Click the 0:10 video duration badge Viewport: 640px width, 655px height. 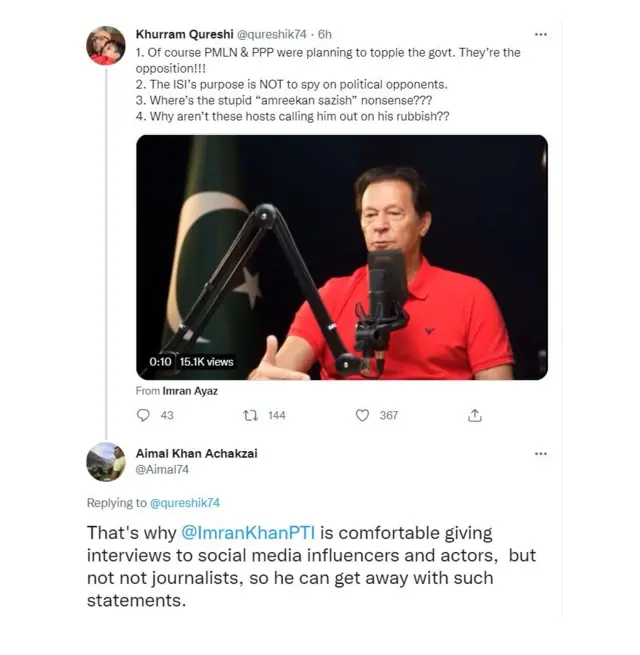click(x=161, y=362)
